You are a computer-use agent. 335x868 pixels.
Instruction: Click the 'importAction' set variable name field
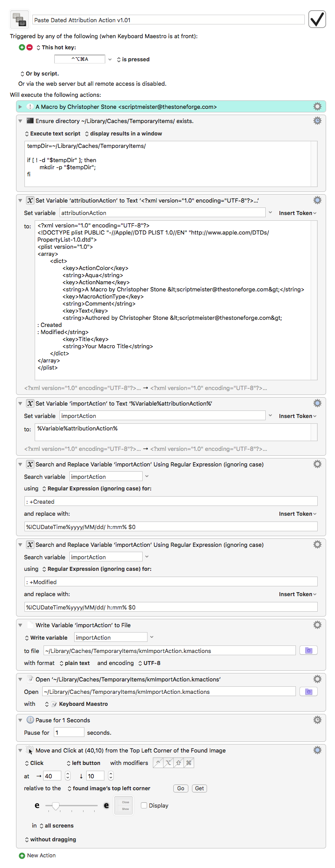[x=162, y=416]
